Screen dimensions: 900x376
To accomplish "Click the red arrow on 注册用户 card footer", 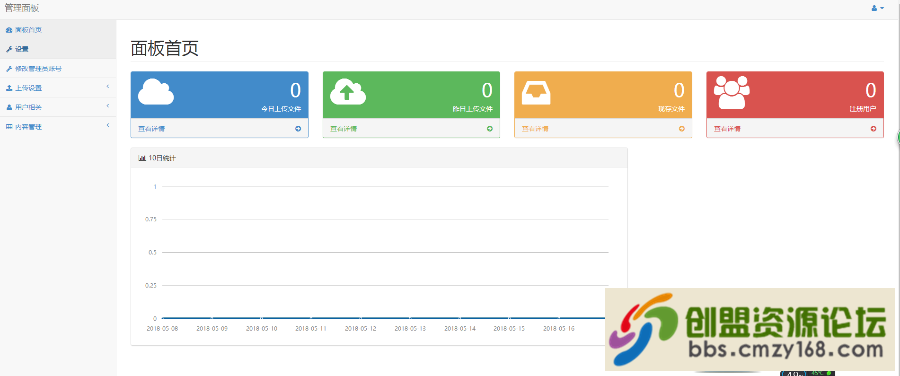I will click(x=873, y=129).
